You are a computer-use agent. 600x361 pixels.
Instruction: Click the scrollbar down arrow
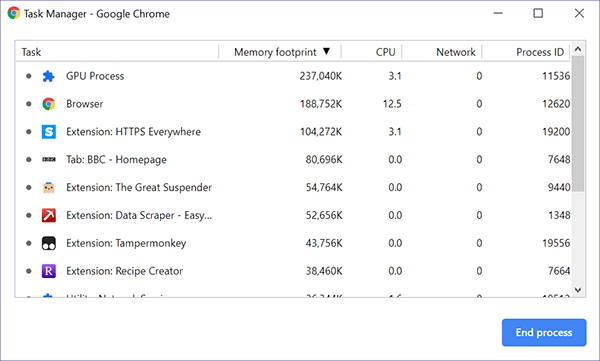pyautogui.click(x=578, y=290)
